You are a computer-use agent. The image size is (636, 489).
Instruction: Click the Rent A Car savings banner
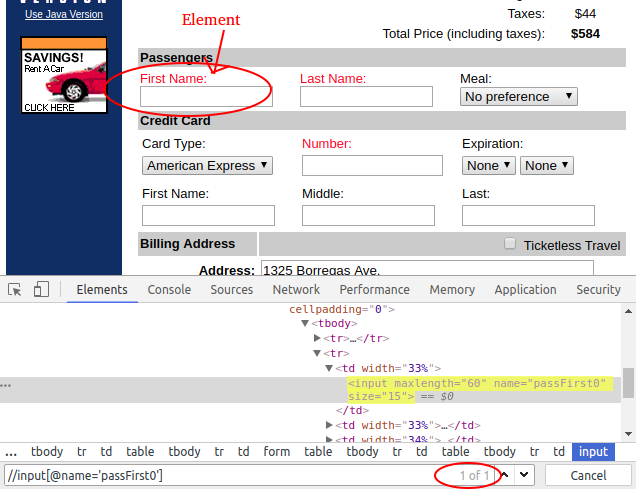pos(64,75)
